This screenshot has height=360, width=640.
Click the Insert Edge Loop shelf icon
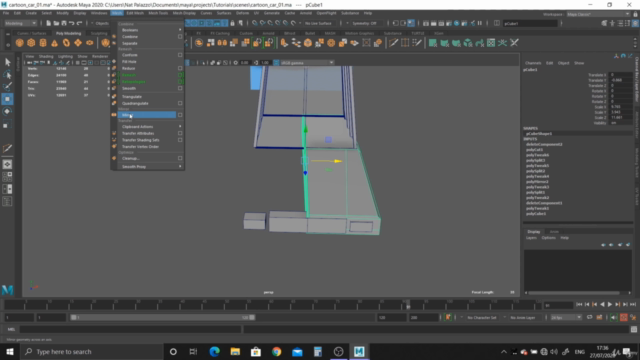point(405,43)
